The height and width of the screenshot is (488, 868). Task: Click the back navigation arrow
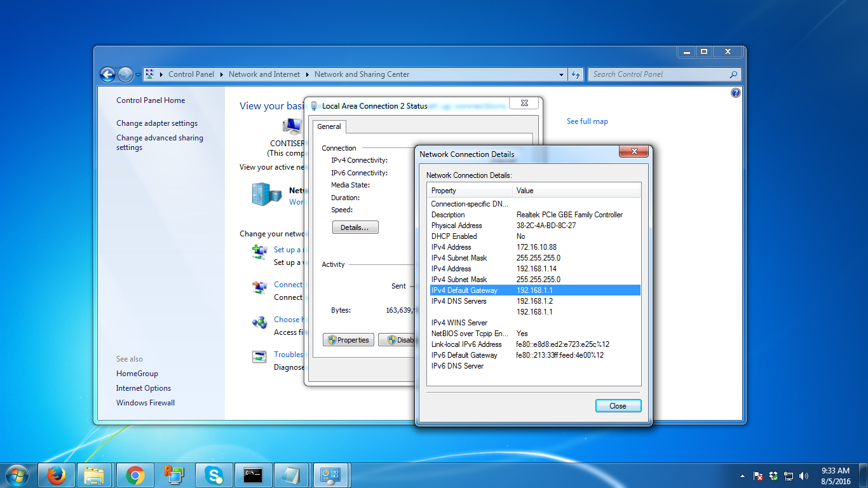click(x=107, y=74)
